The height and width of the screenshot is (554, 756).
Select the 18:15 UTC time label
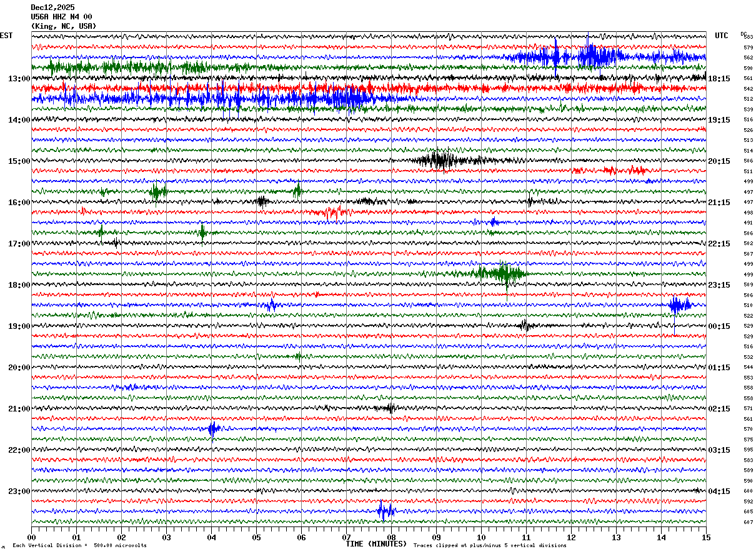(719, 79)
